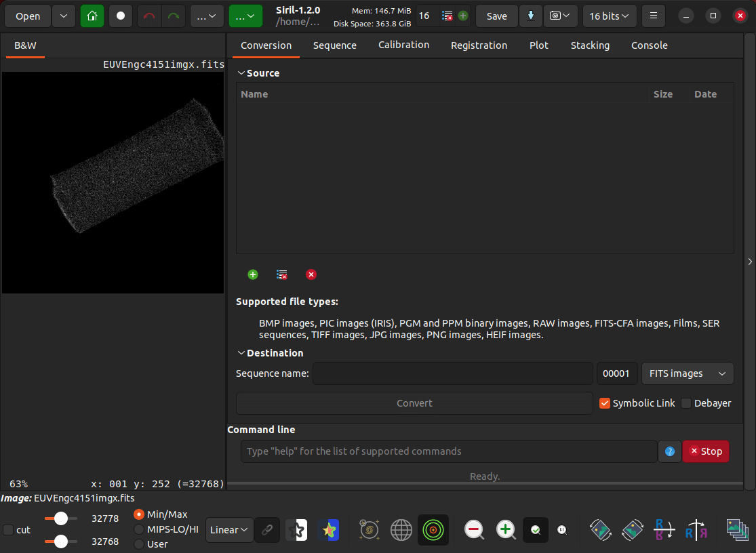Click the upper histogram cut slider handle

[x=61, y=518]
